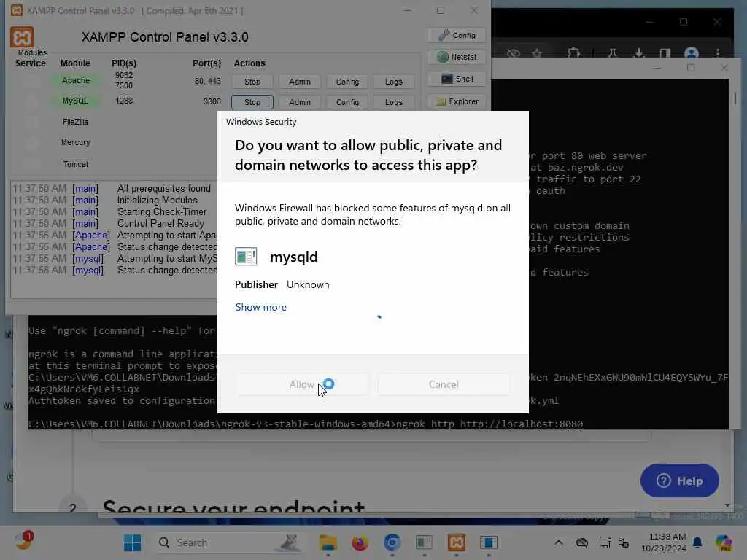The width and height of the screenshot is (747, 560).
Task: Open Chromium browser from taskbar
Action: (392, 542)
